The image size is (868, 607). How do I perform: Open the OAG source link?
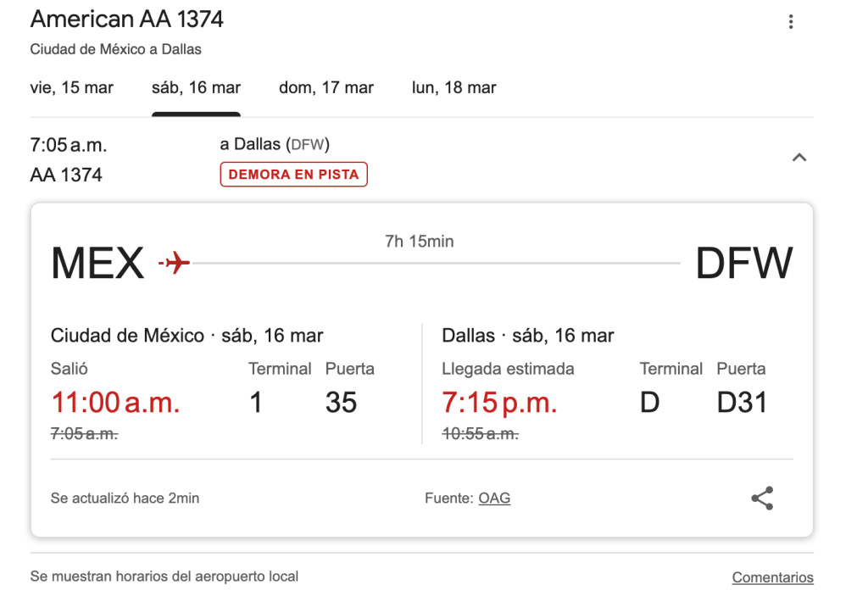493,498
